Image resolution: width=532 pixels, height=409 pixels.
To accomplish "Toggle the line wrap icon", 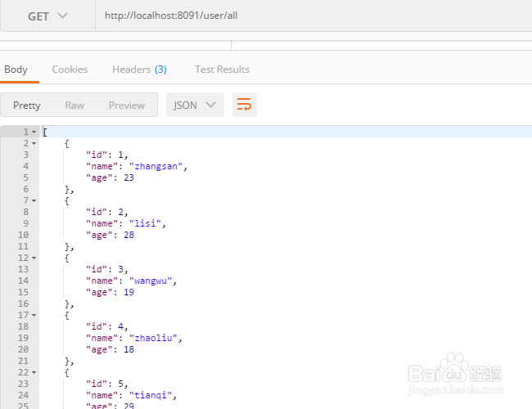I will [244, 105].
